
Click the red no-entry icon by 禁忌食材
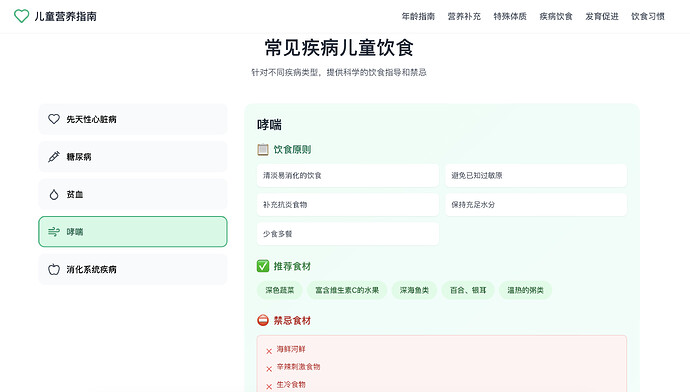pos(263,320)
